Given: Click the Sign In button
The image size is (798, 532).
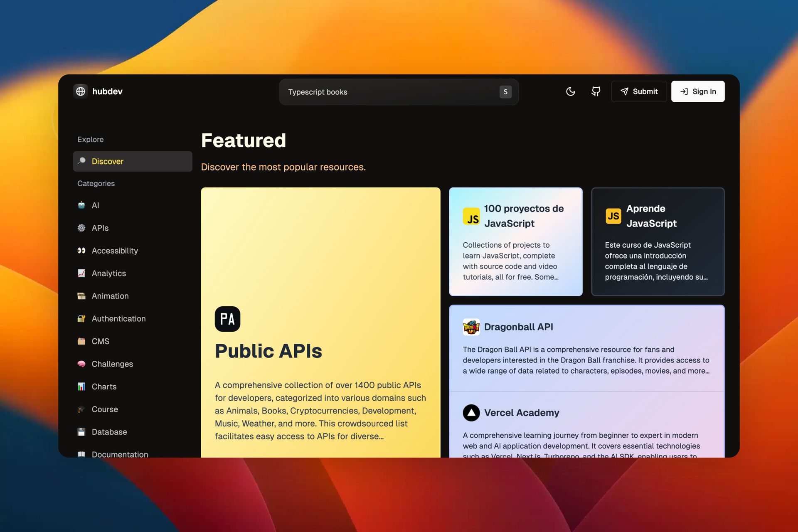Looking at the screenshot, I should tap(697, 91).
